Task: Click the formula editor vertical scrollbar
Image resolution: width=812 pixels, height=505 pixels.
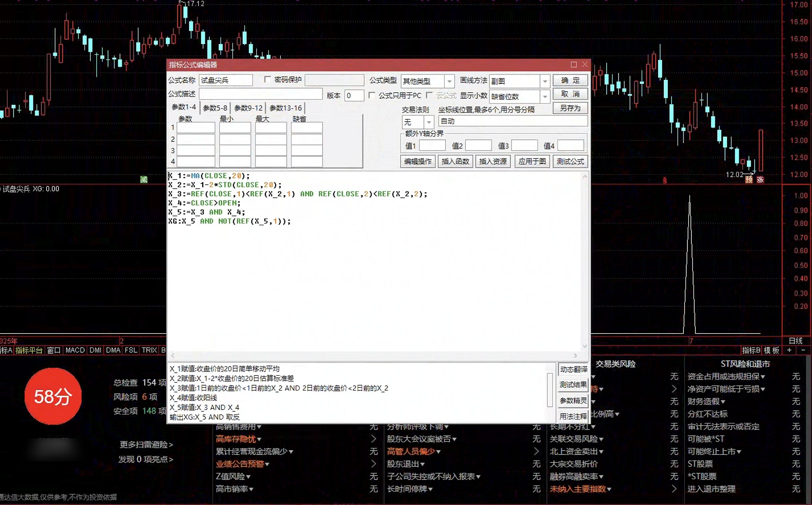Action: (x=585, y=261)
